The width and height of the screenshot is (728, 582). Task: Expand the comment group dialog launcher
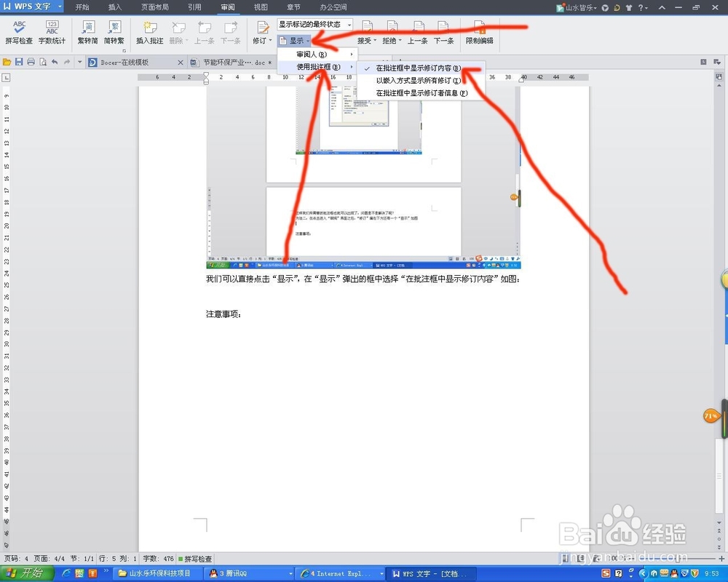[124, 50]
